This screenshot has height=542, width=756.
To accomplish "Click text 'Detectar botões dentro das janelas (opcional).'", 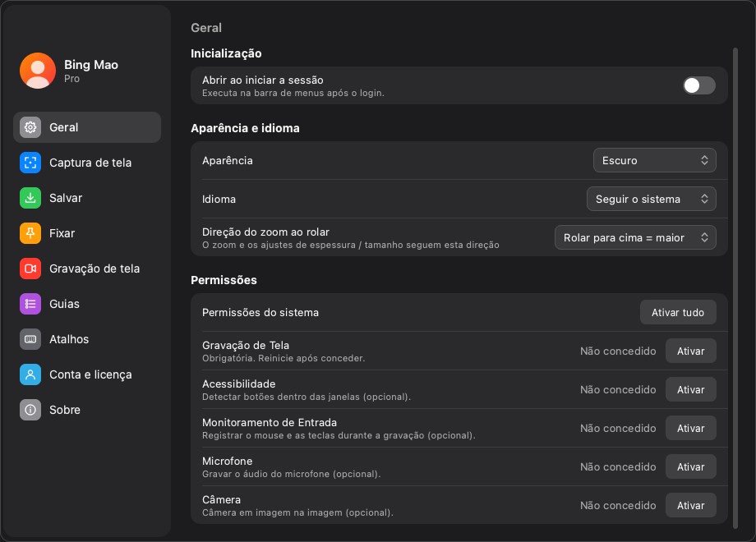I will pyautogui.click(x=307, y=397).
